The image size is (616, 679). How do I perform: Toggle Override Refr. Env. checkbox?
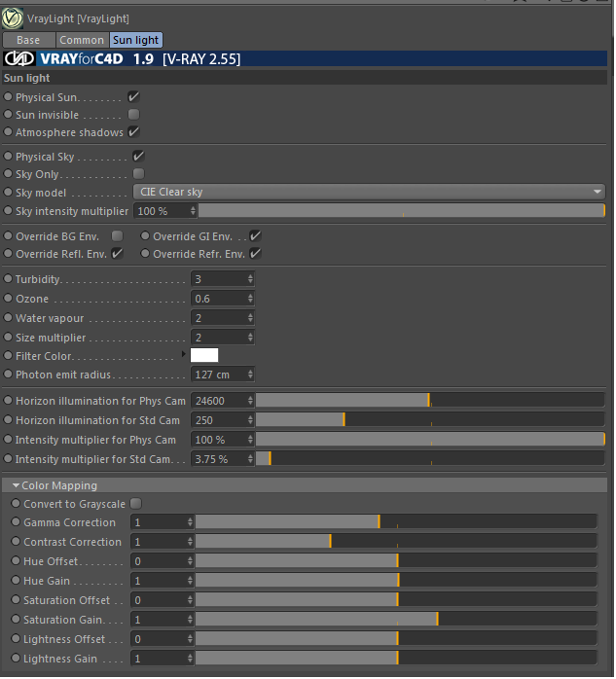click(x=256, y=254)
